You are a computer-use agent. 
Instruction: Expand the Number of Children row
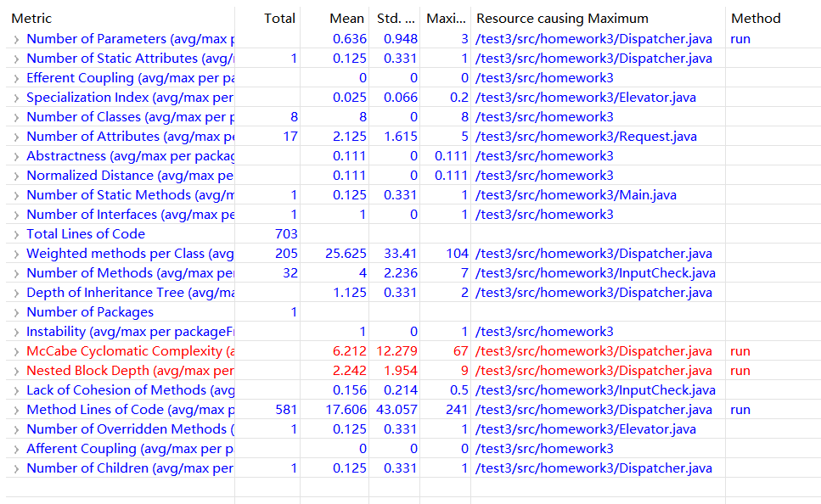click(x=16, y=469)
